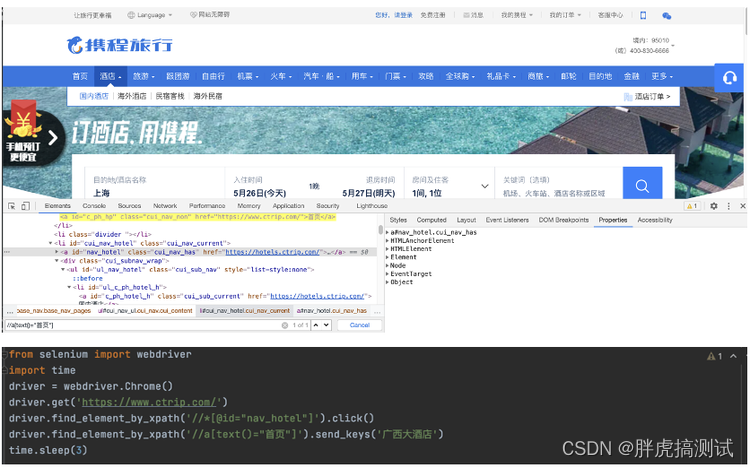750x468 pixels.
Task: Click the Cancel button in DevTools search
Action: point(360,325)
